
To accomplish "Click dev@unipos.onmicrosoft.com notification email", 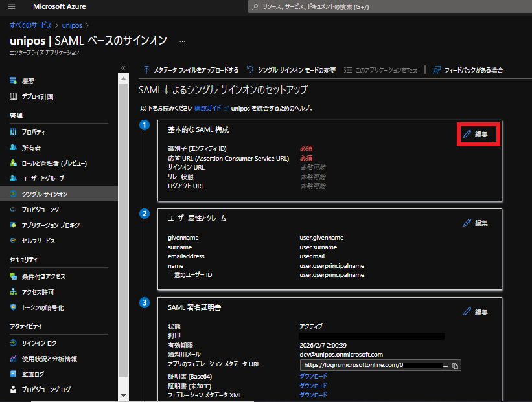I will [341, 354].
